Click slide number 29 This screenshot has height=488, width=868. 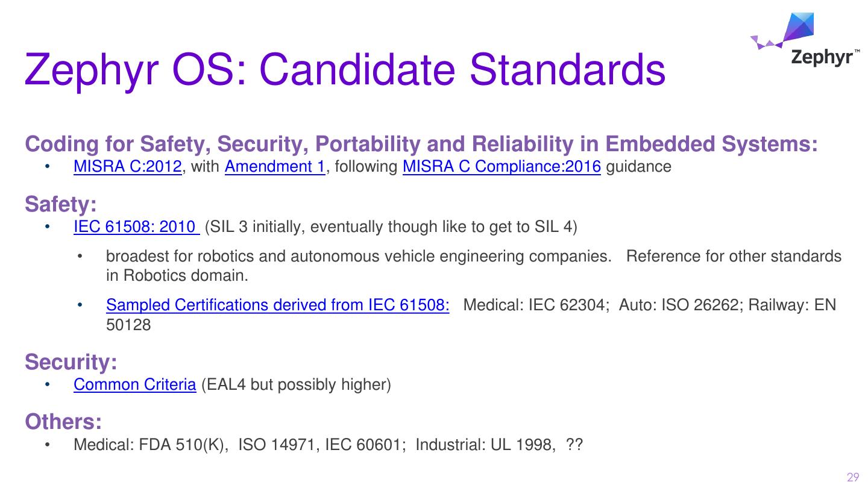pos(852,478)
